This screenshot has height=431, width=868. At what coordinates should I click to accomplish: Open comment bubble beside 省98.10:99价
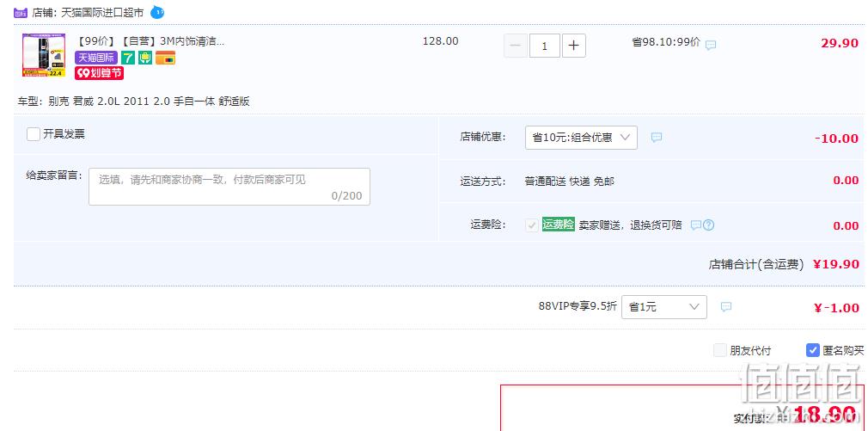(x=711, y=45)
